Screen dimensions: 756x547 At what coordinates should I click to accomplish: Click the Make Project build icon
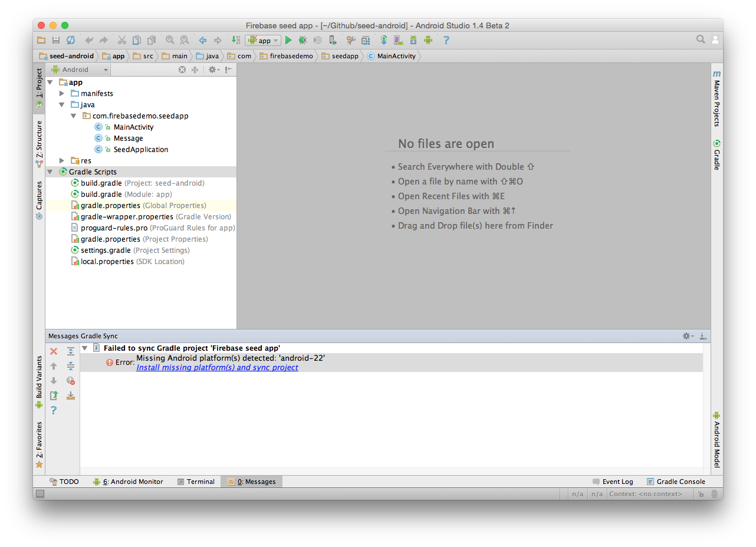point(236,40)
